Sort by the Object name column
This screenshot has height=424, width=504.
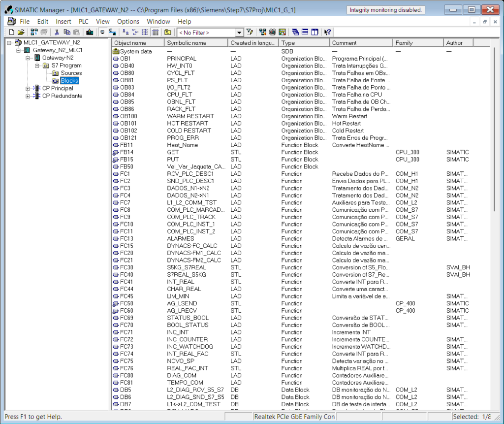(138, 43)
